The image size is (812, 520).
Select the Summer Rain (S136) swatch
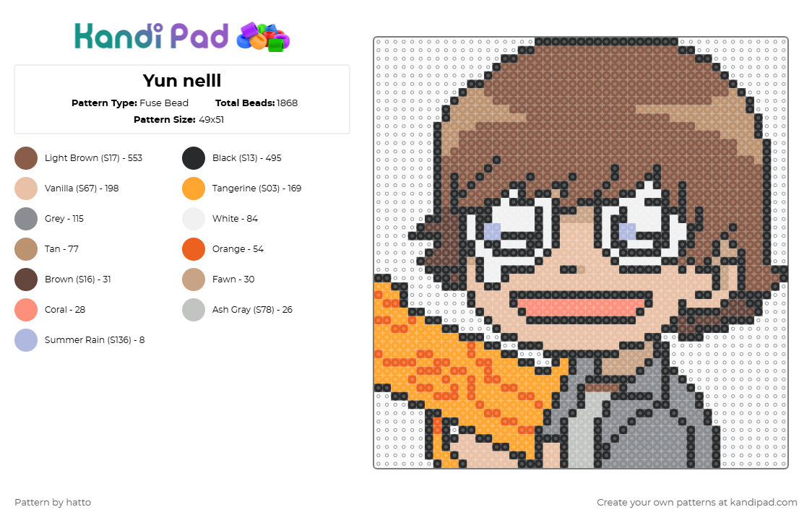pyautogui.click(x=26, y=340)
